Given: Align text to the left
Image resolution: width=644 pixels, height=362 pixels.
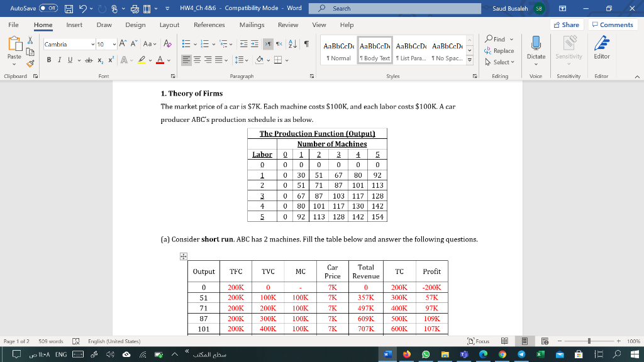Looking at the screenshot, I should click(186, 60).
